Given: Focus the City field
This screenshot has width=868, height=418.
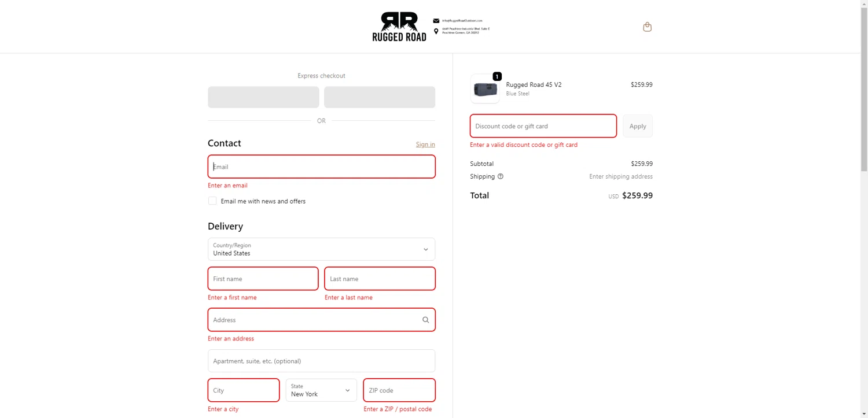Looking at the screenshot, I should coord(244,390).
